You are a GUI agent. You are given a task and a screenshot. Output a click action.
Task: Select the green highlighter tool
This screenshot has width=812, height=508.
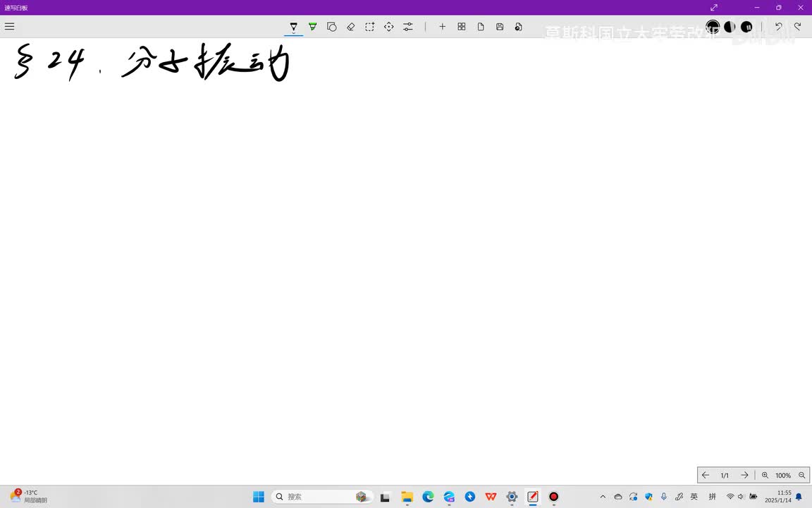pos(313,26)
